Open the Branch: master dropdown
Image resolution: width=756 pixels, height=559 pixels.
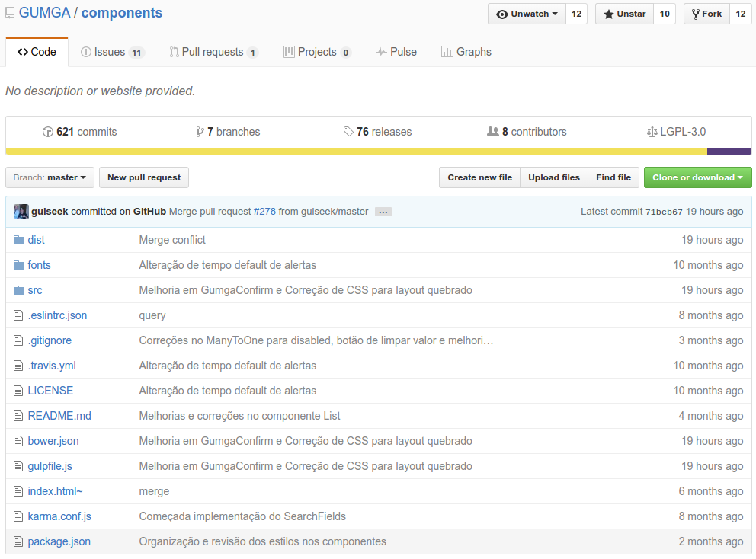pyautogui.click(x=50, y=177)
